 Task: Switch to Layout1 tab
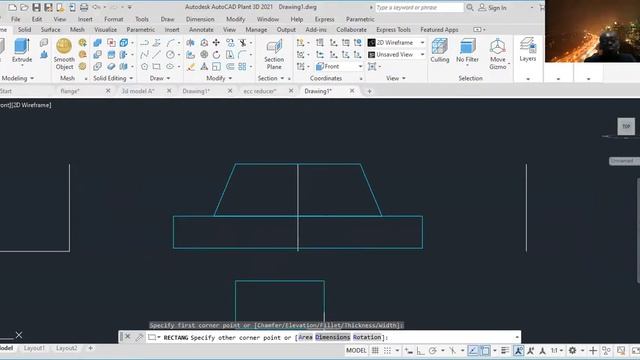(x=34, y=348)
